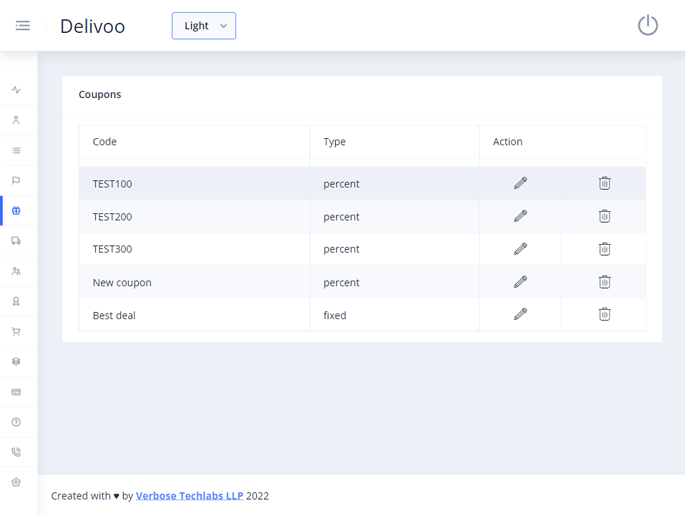Open the phone call sidebar icon
685x514 pixels.
pos(16,452)
